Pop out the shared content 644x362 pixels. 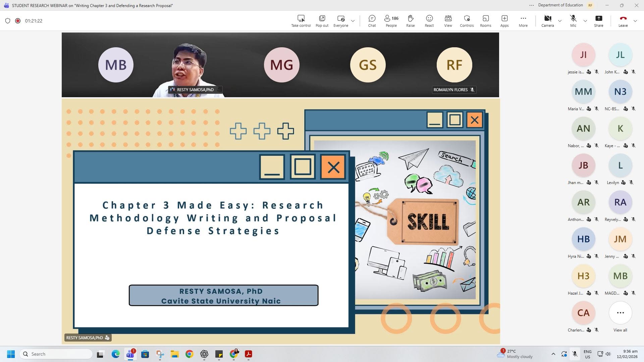[322, 21]
